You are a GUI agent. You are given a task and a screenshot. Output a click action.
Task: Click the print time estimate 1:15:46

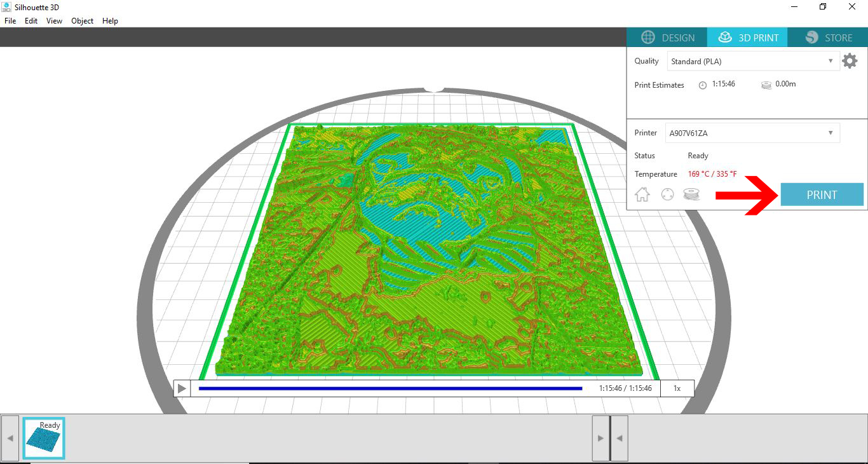click(x=723, y=84)
